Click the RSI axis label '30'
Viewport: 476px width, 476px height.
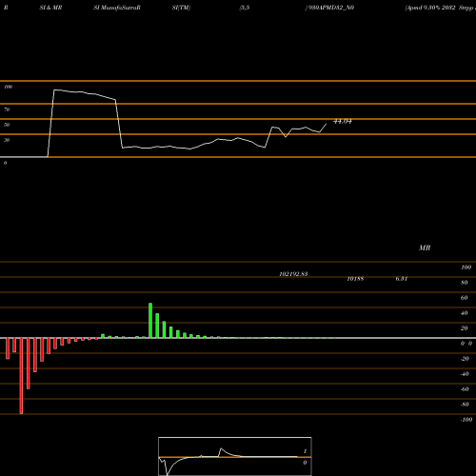(x=7, y=140)
